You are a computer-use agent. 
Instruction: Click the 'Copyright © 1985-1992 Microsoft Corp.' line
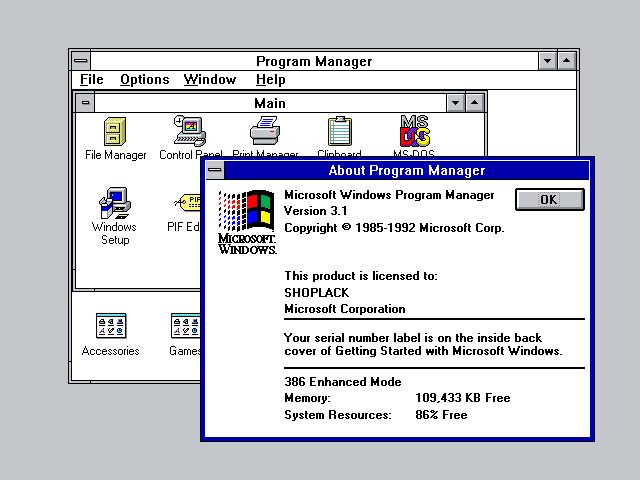point(394,228)
